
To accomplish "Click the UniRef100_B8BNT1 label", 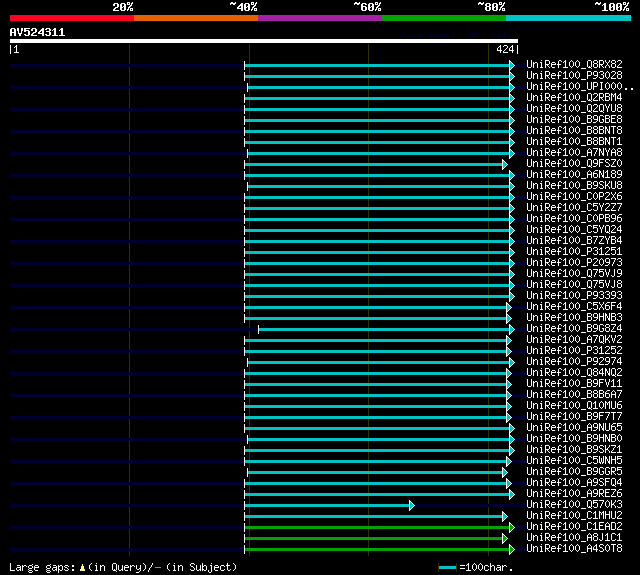I will pos(574,142).
